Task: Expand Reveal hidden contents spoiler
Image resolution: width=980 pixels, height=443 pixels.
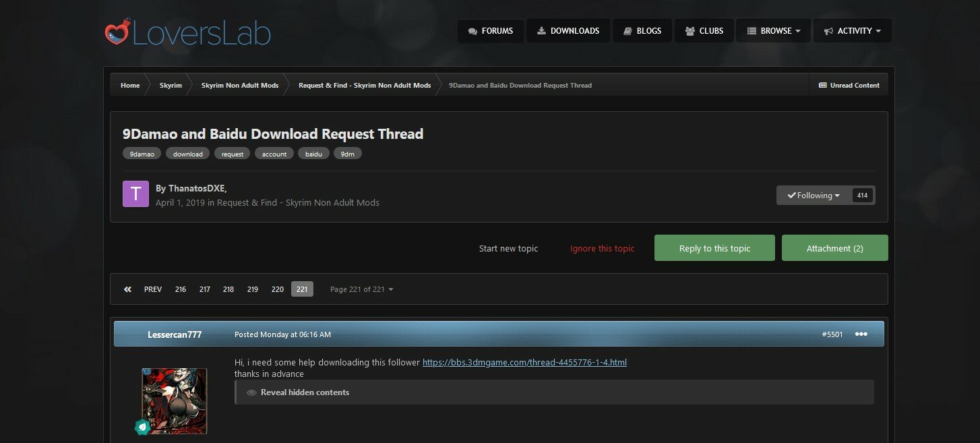Action: click(554, 392)
